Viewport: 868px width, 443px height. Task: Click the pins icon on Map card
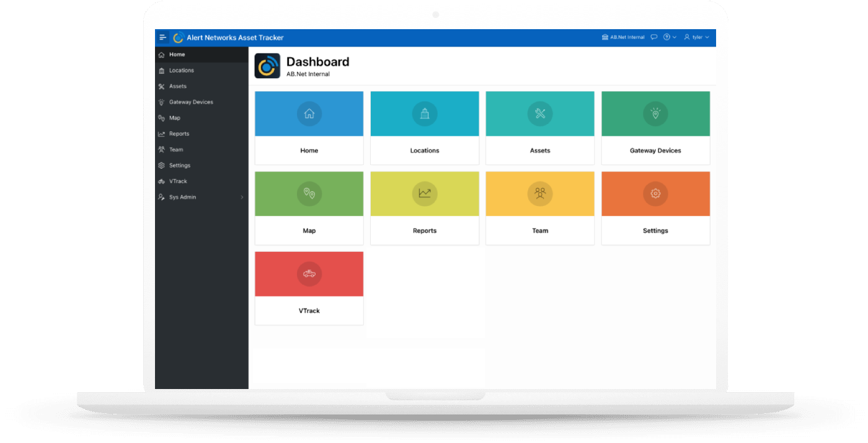coord(309,194)
